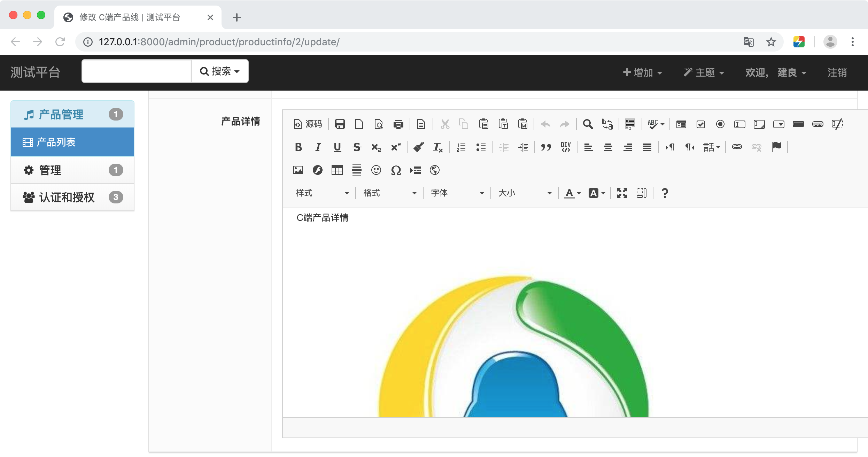This screenshot has height=457, width=868.
Task: Click the New Page icon
Action: (359, 124)
